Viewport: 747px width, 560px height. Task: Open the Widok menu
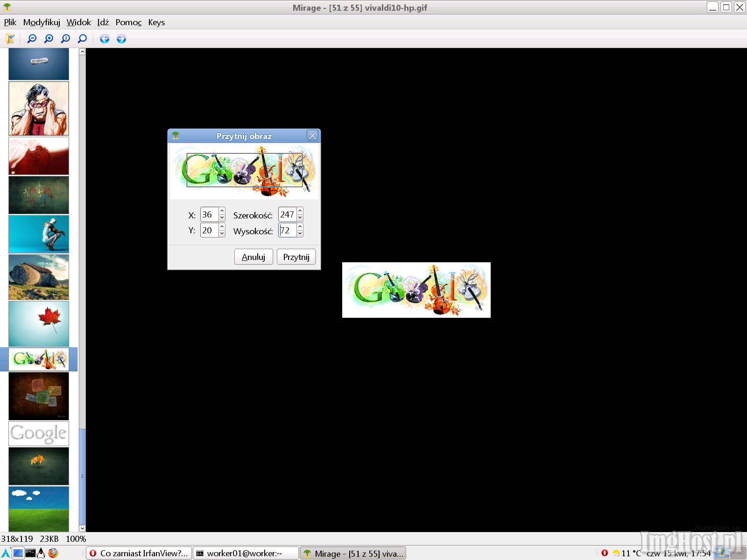pos(78,22)
